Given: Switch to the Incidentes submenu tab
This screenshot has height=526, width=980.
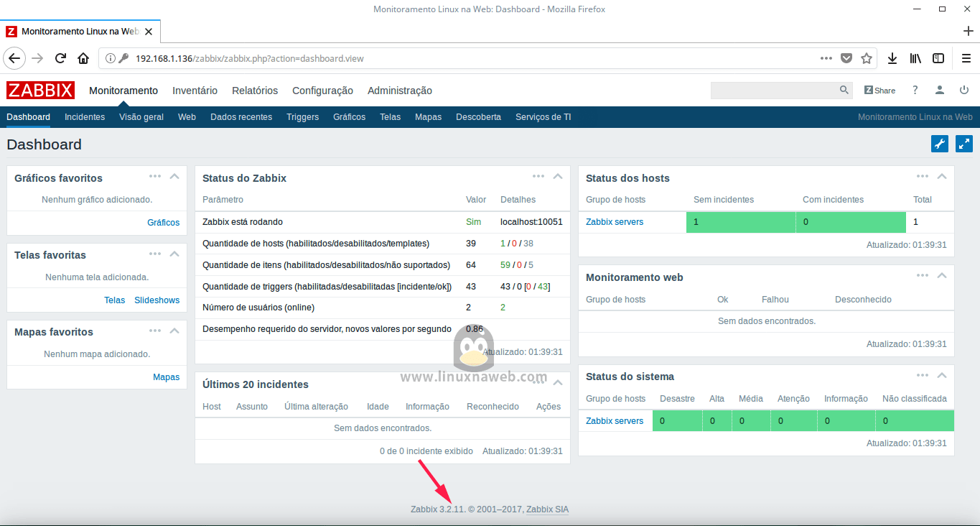Looking at the screenshot, I should pyautogui.click(x=85, y=117).
